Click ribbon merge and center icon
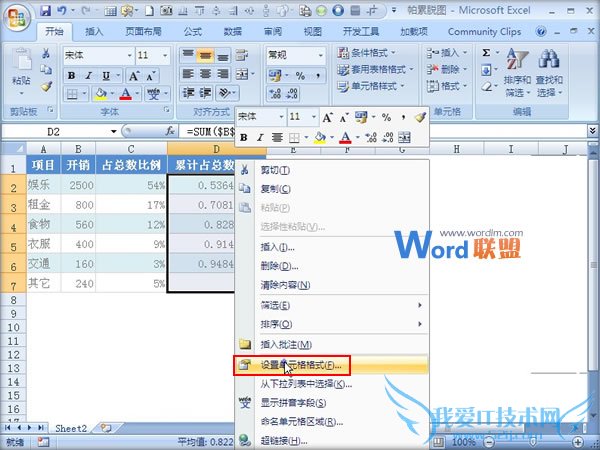Image resolution: width=600 pixels, height=450 pixels. [x=242, y=74]
